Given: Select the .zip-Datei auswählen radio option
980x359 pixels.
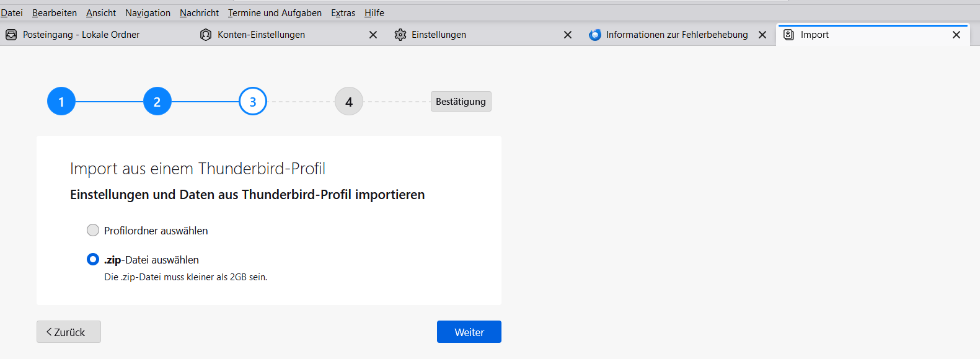Looking at the screenshot, I should pos(93,259).
